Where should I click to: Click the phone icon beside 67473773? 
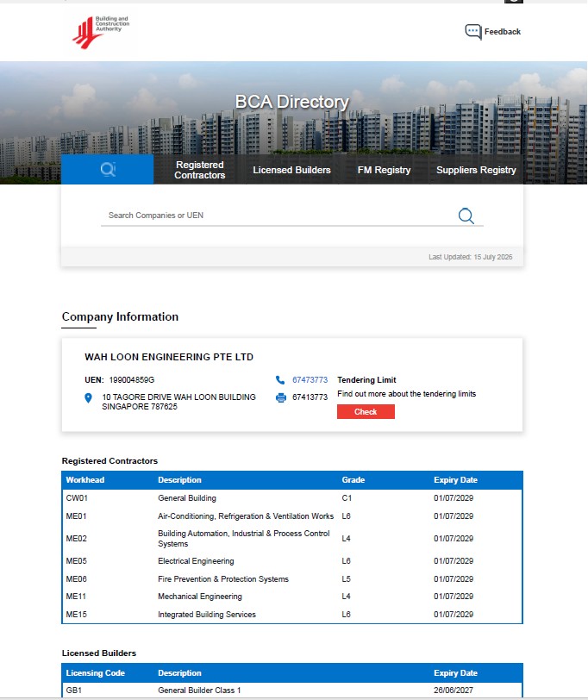(x=280, y=380)
